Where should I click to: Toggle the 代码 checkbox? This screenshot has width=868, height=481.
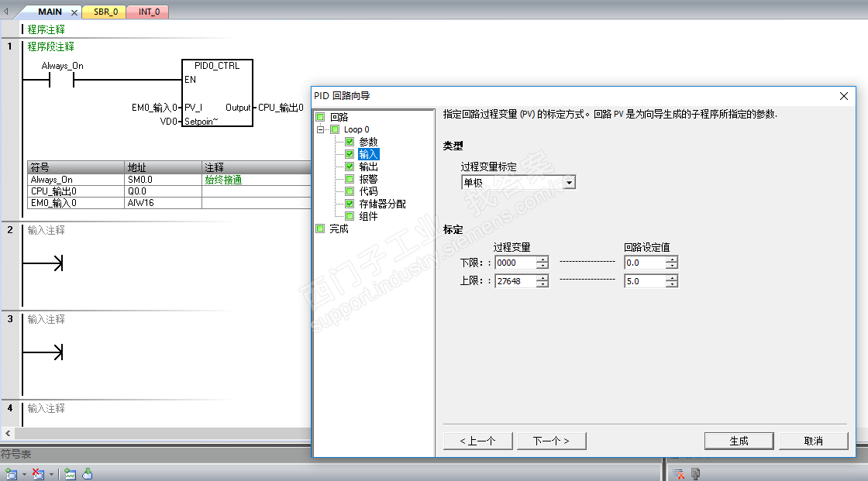[x=350, y=191]
